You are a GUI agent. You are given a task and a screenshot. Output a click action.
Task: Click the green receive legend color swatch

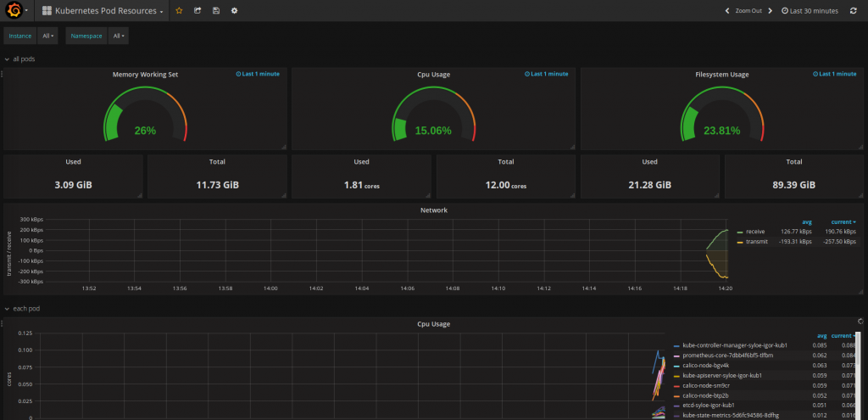point(740,232)
